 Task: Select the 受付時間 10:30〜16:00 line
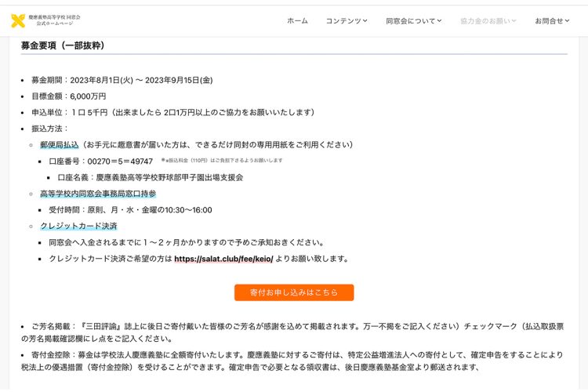130,210
